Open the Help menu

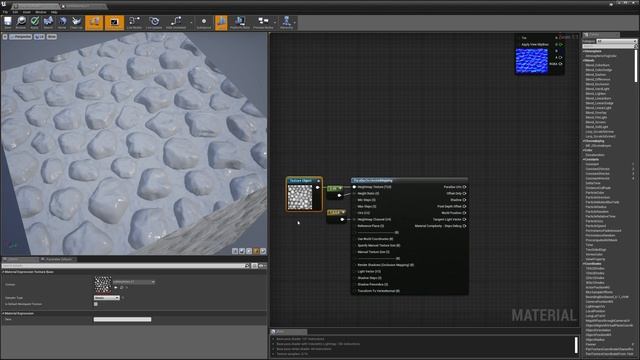[54, 12]
